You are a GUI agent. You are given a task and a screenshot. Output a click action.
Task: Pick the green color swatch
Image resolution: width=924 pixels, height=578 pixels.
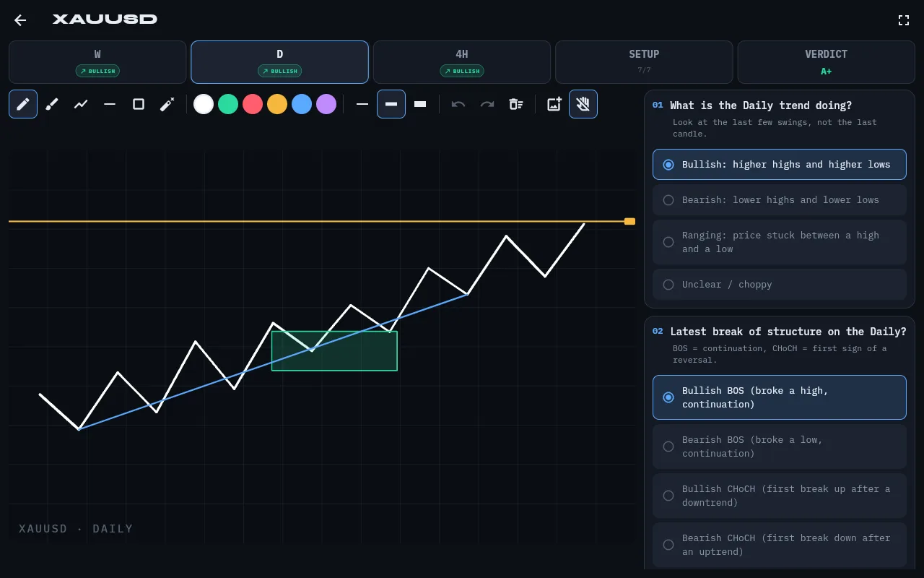pos(228,104)
